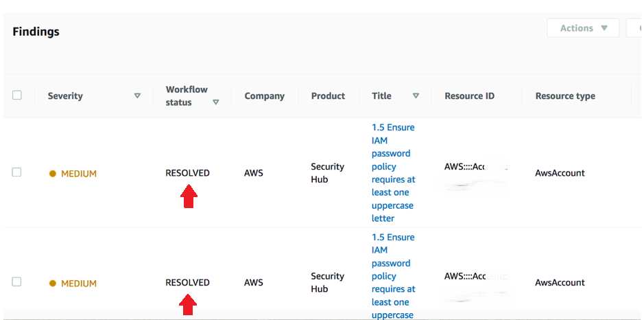Sort by the Severity column arrow
Image resolution: width=644 pixels, height=320 pixels.
[x=137, y=96]
